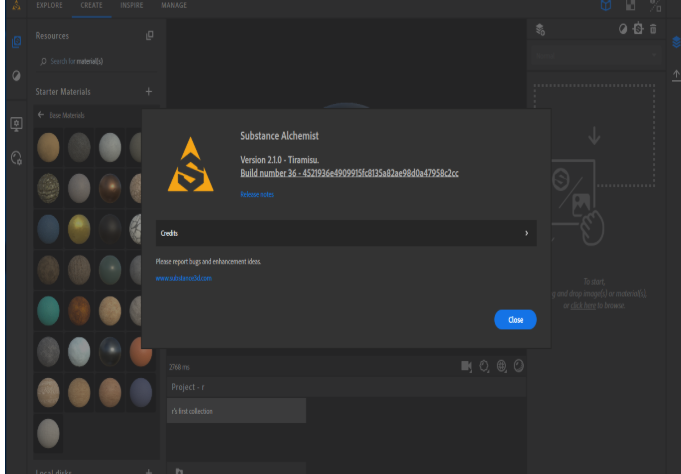This screenshot has width=681, height=474.
Task: Open the Release notes link
Action: [x=257, y=194]
